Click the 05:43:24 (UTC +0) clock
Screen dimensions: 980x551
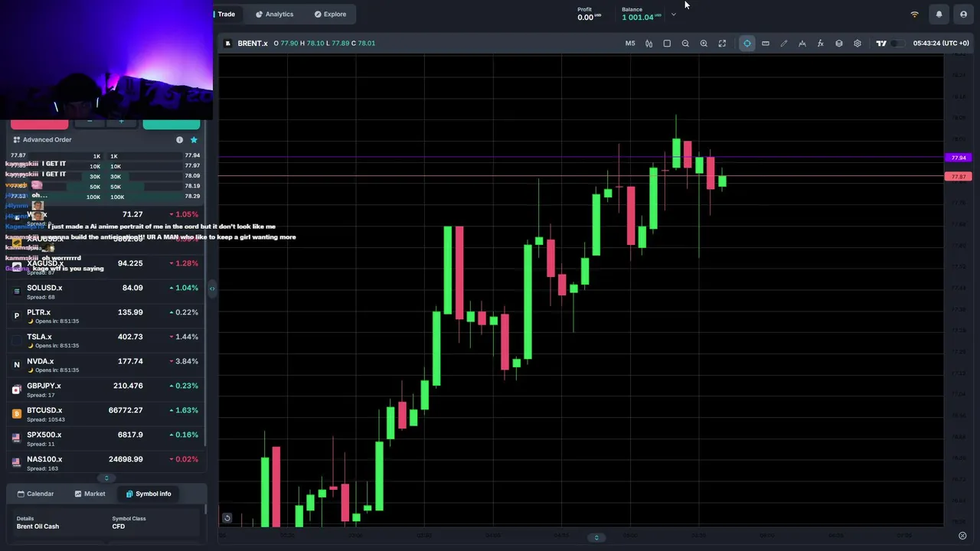click(x=941, y=44)
